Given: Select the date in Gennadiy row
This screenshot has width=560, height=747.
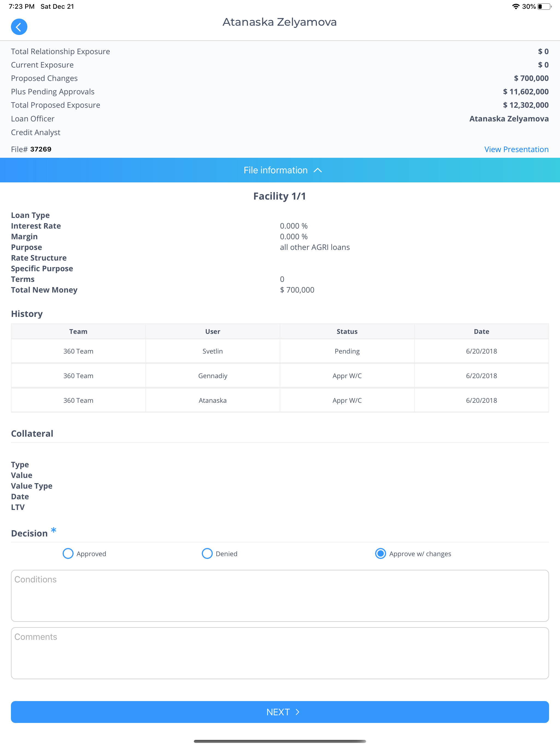Looking at the screenshot, I should [x=482, y=376].
